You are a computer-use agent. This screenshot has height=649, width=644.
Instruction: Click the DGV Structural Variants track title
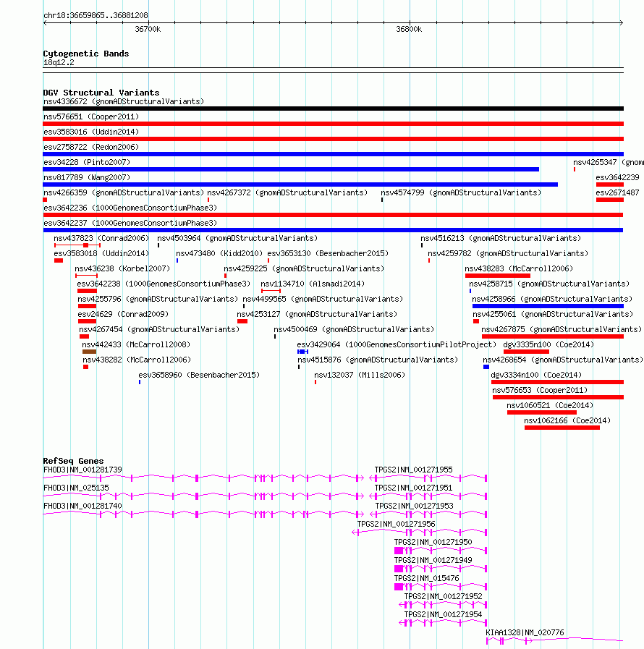101,93
